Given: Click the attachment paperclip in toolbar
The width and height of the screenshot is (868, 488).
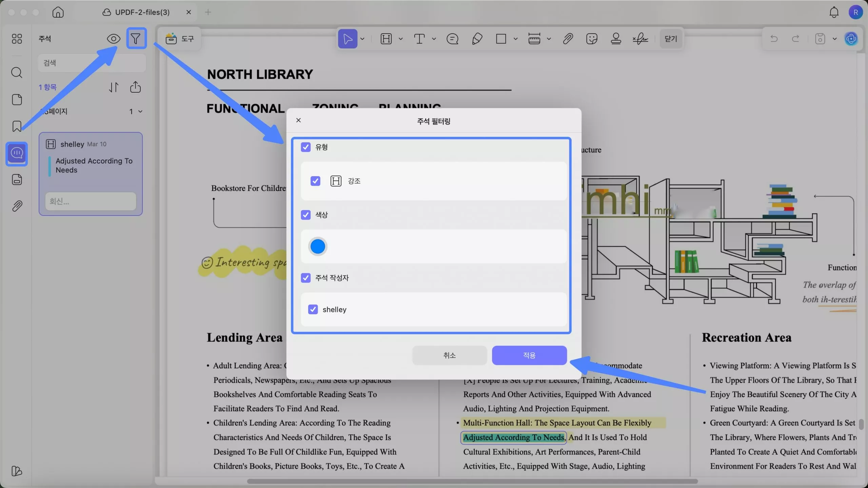Looking at the screenshot, I should point(568,39).
